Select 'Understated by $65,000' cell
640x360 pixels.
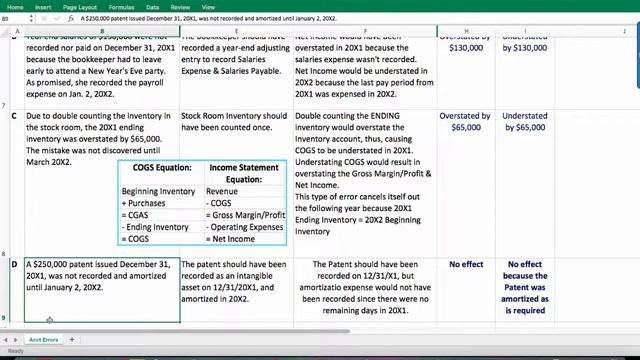tap(525, 184)
